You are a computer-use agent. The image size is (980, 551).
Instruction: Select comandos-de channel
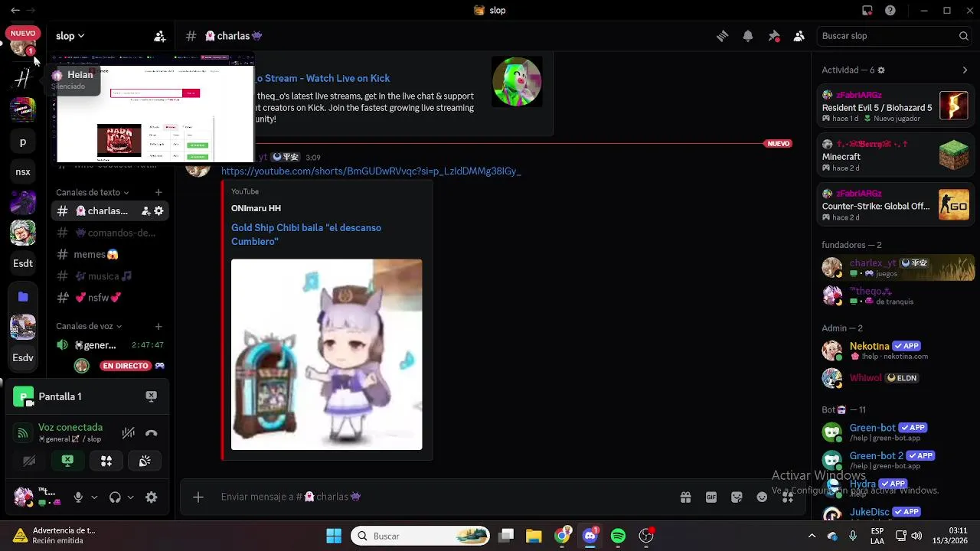[x=110, y=233]
